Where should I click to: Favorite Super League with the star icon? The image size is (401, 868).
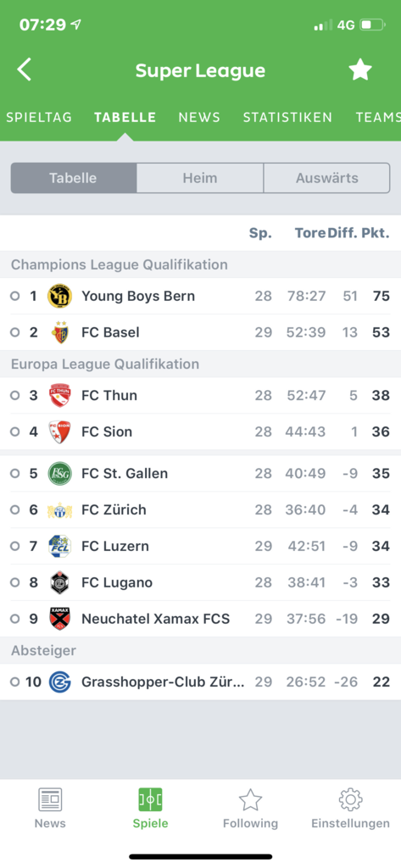pyautogui.click(x=360, y=70)
